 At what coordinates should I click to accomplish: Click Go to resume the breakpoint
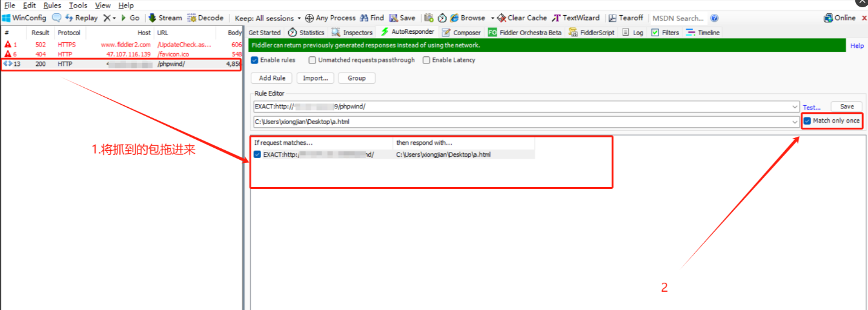pos(130,18)
